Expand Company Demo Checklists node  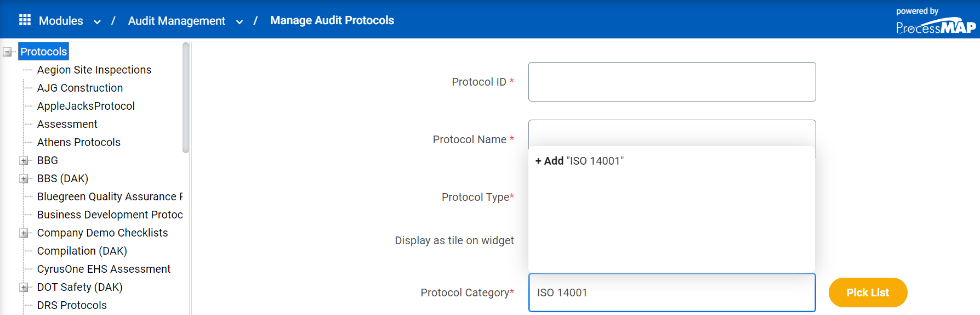point(24,233)
